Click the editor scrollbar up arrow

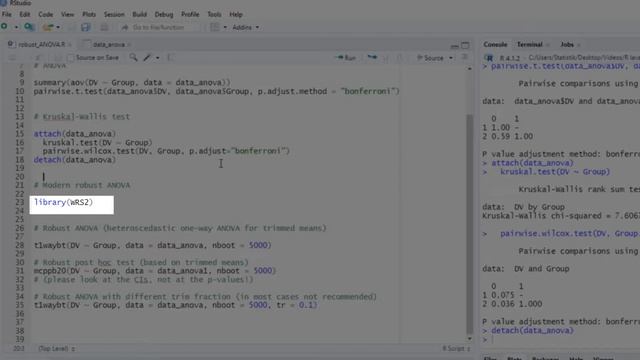click(x=469, y=69)
